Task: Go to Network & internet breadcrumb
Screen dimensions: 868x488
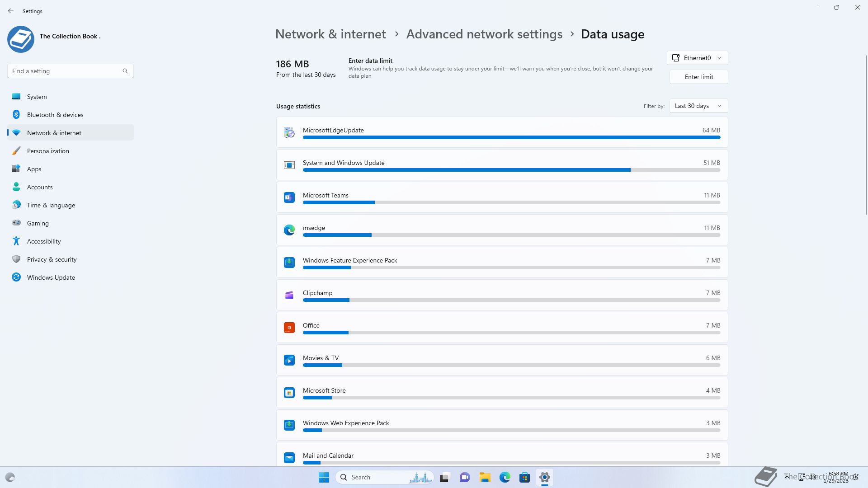Action: [x=330, y=34]
